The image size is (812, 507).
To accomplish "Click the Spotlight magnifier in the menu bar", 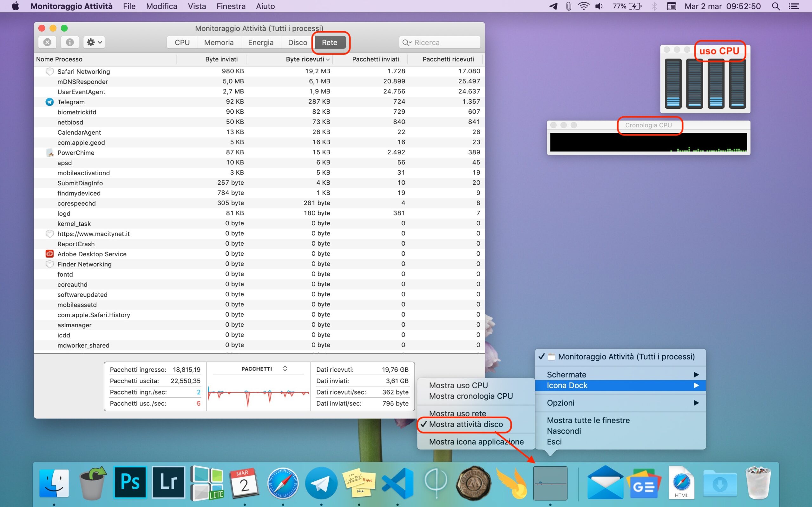I will click(776, 6).
